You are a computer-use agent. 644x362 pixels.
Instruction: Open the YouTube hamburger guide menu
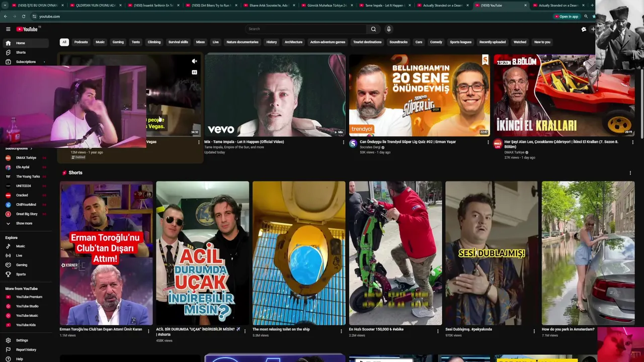(8, 29)
